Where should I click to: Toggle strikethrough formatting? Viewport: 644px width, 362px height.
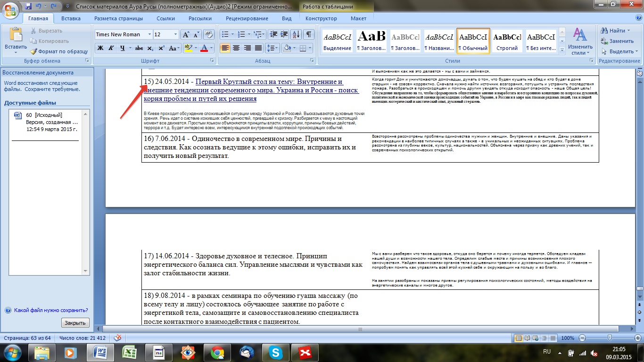tap(139, 48)
